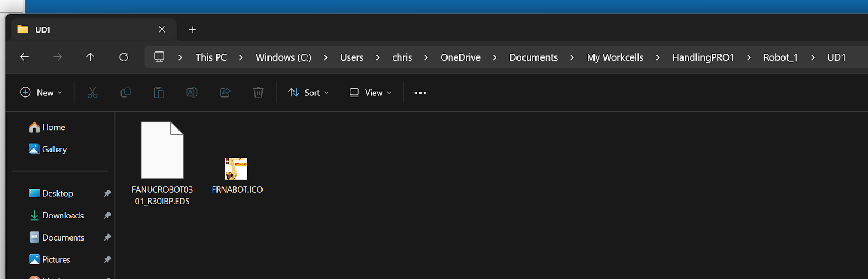Select the FRNABOT.ICO robot icon file

[x=237, y=169]
